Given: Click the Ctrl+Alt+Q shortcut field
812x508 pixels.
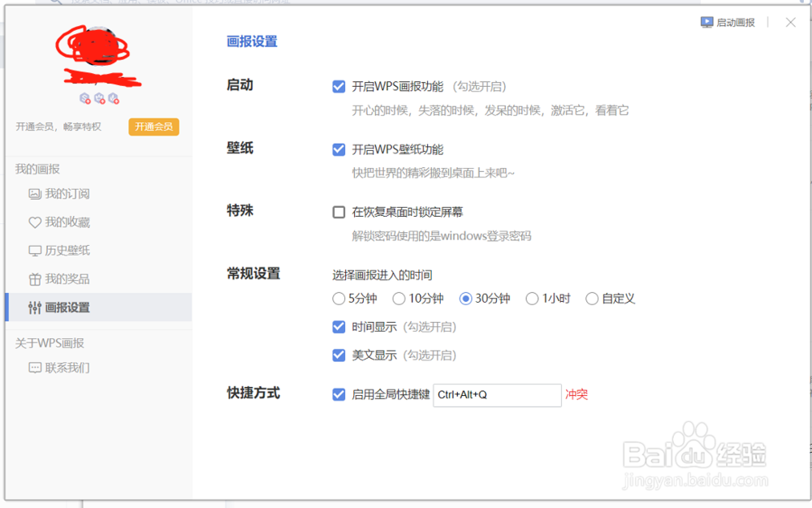Looking at the screenshot, I should pyautogui.click(x=497, y=395).
